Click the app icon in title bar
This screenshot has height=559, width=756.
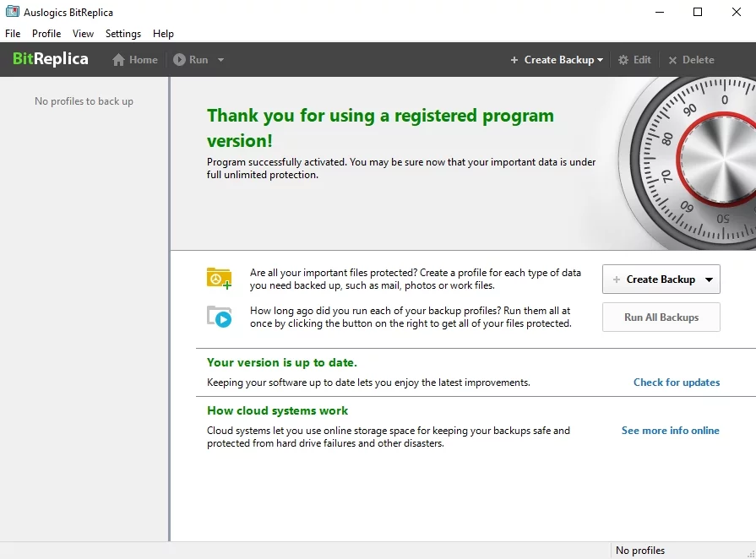point(12,13)
